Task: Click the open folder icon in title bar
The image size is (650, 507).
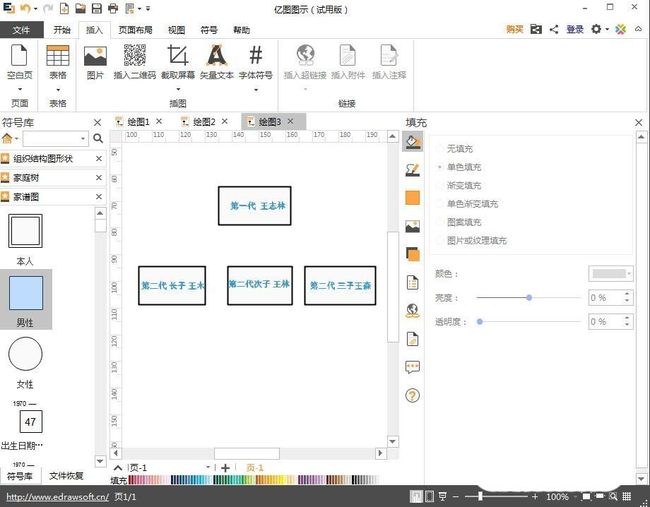Action: tap(80, 8)
